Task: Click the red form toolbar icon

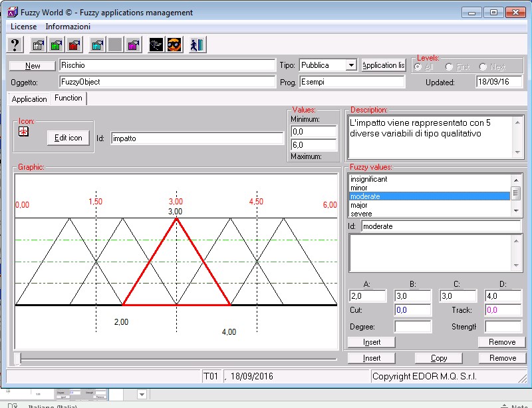Action: [74, 45]
